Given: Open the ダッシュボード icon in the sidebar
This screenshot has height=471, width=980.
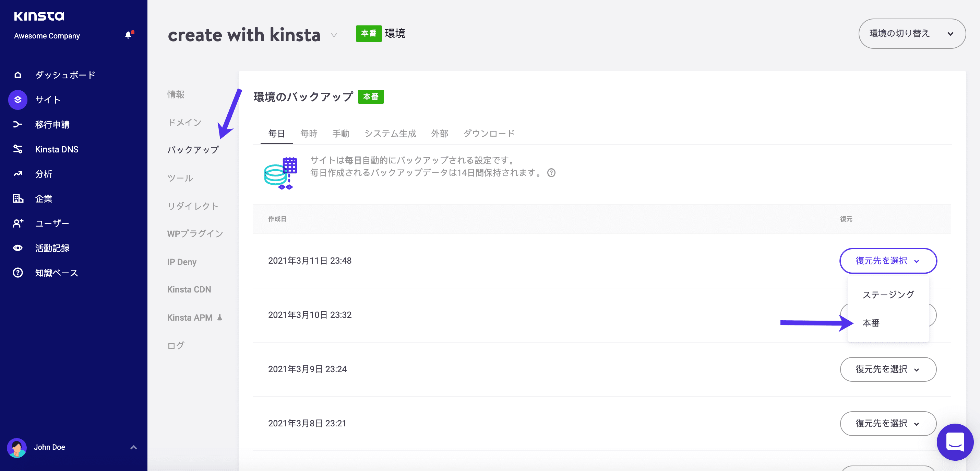Looking at the screenshot, I should [x=17, y=74].
